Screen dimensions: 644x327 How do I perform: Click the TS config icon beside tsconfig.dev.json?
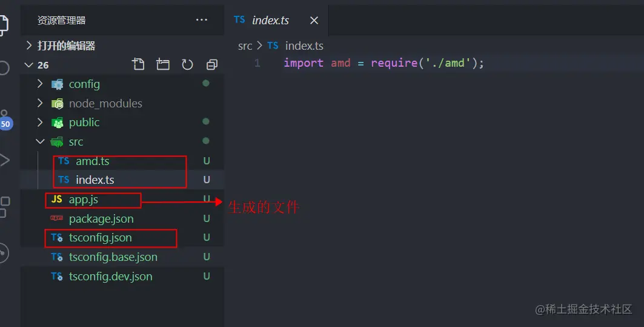point(57,277)
